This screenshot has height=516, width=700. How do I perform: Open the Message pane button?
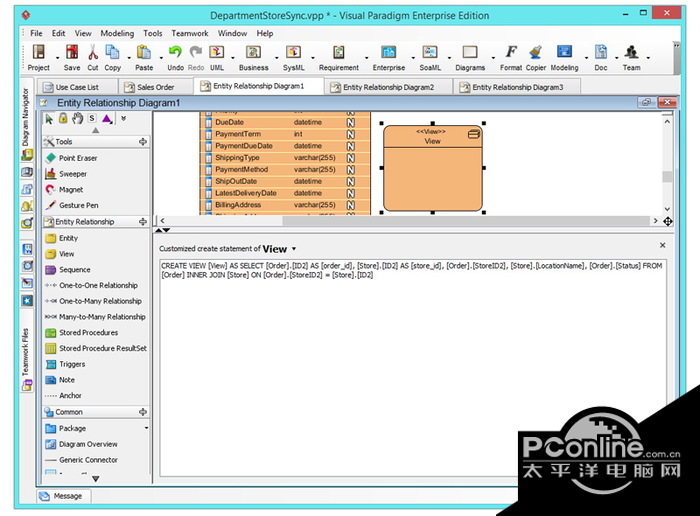click(63, 496)
